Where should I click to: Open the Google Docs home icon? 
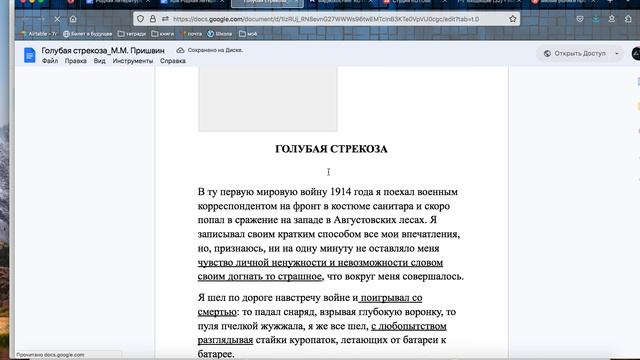(x=29, y=55)
